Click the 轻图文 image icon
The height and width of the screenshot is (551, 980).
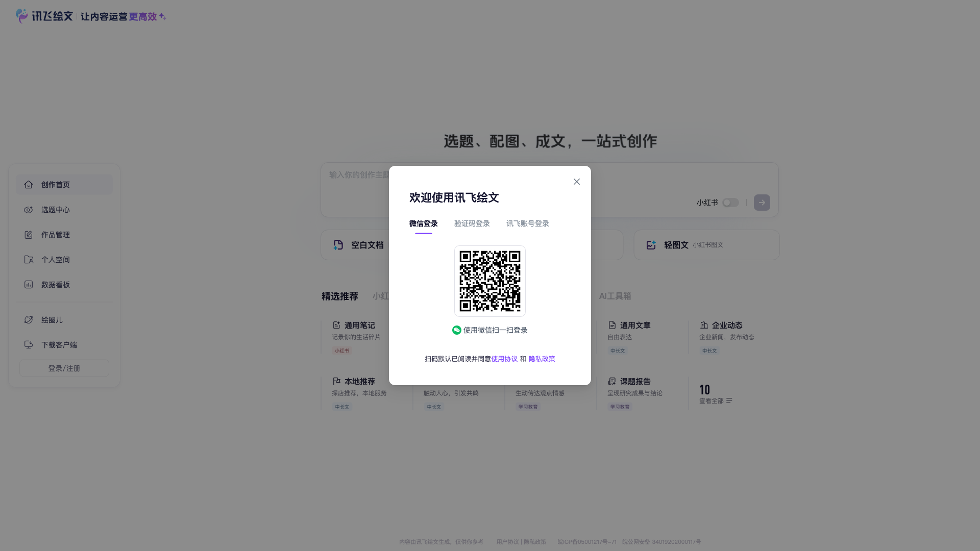tap(651, 245)
